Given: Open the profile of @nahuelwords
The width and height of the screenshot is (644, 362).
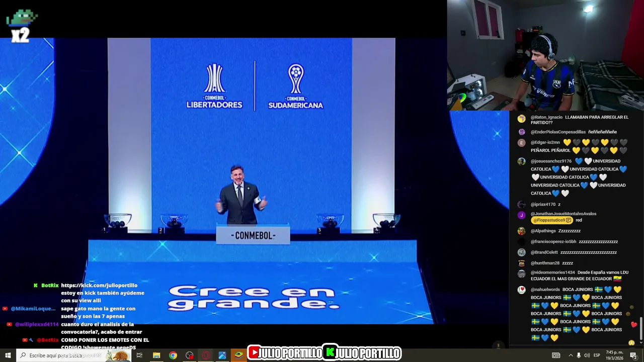Looking at the screenshot, I should point(545,290).
